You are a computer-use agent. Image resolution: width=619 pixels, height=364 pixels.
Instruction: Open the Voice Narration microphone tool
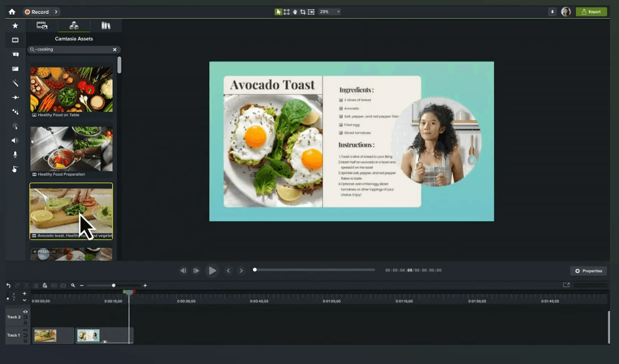(x=15, y=154)
